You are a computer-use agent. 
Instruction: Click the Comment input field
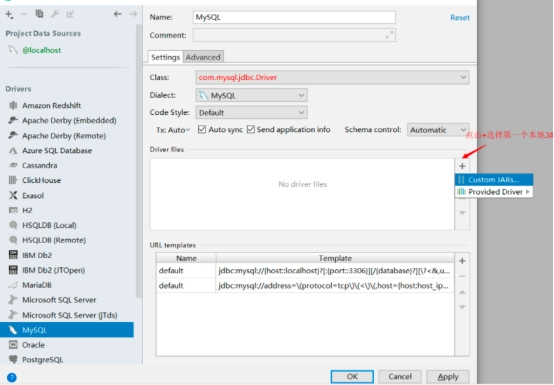294,35
